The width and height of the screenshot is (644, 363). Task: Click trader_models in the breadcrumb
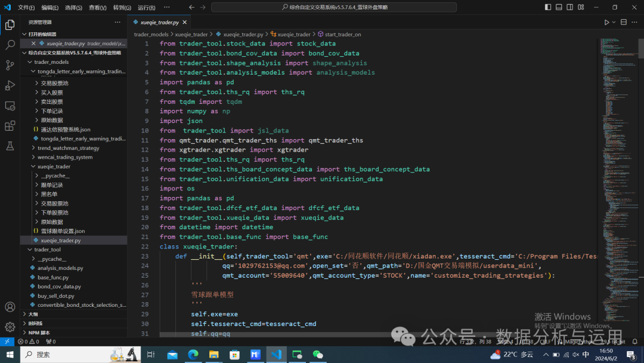click(x=151, y=35)
